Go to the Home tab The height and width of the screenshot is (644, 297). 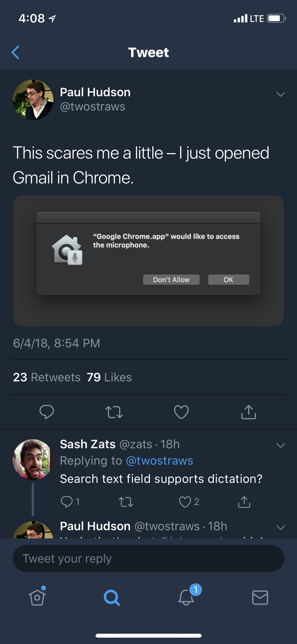click(x=37, y=597)
